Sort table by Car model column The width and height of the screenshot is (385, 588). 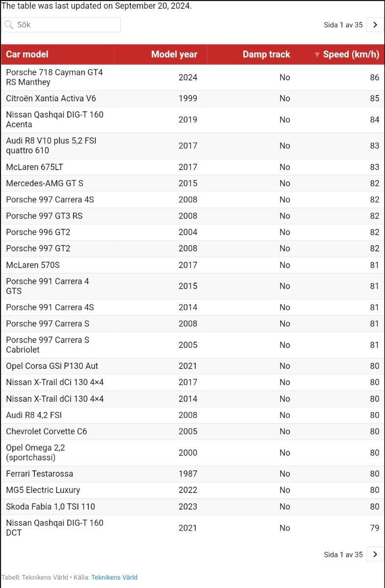pyautogui.click(x=57, y=54)
